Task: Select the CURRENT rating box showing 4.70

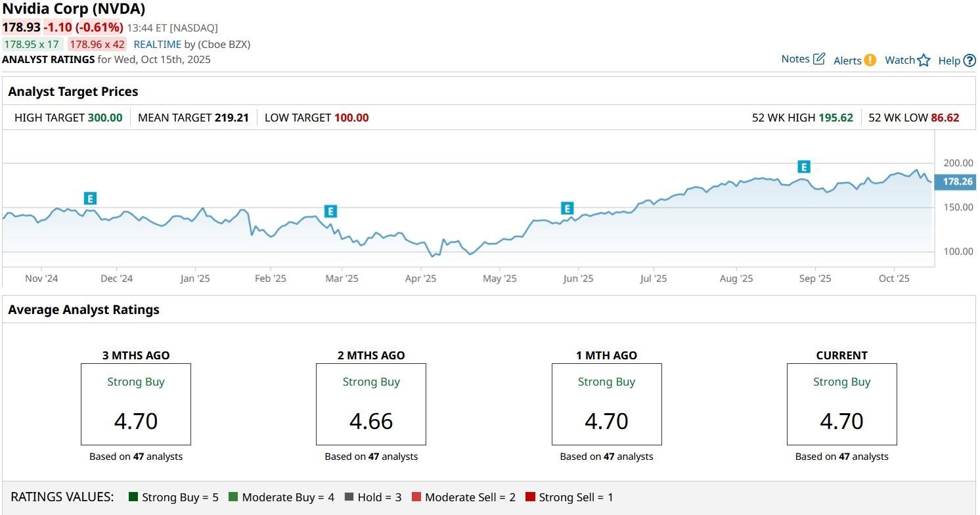Action: click(x=841, y=405)
